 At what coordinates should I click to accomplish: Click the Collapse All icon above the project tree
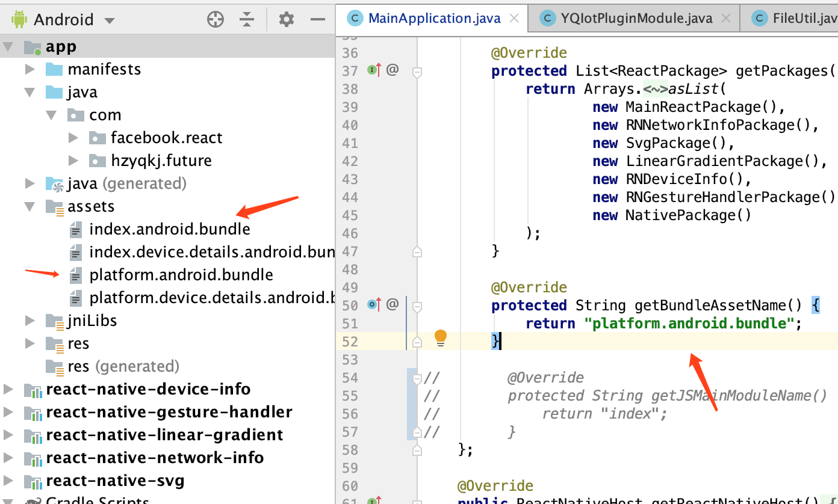pyautogui.click(x=247, y=19)
